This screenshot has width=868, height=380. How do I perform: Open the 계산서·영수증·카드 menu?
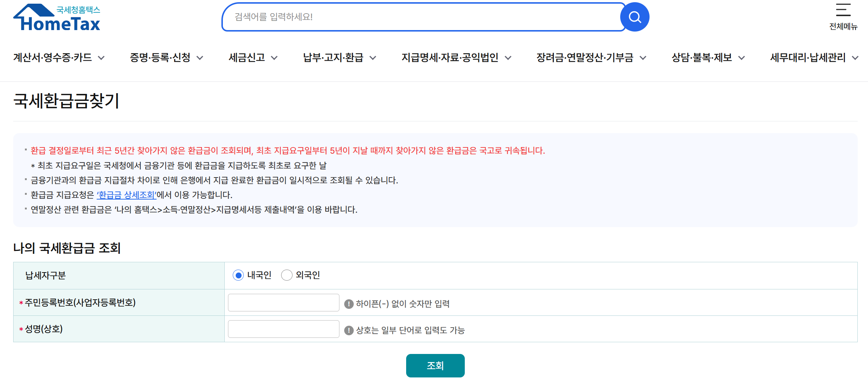tap(53, 58)
